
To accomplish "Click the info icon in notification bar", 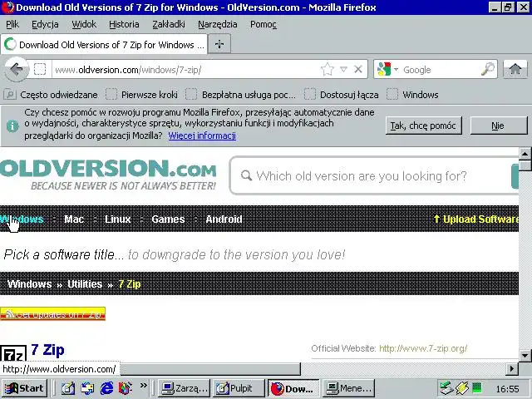I will (12, 126).
